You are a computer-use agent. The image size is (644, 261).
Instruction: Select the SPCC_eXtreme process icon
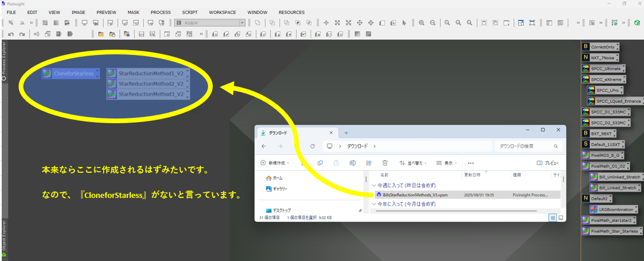(604, 79)
